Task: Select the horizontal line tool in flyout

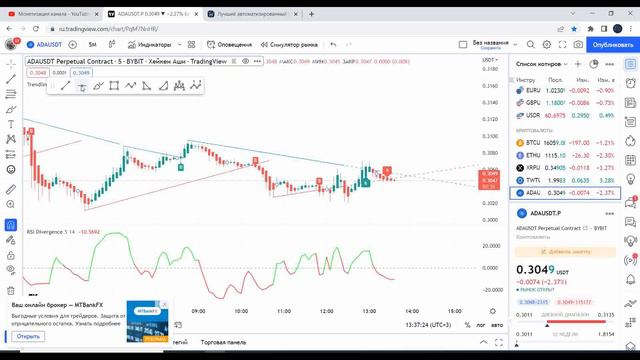Action: [x=82, y=86]
